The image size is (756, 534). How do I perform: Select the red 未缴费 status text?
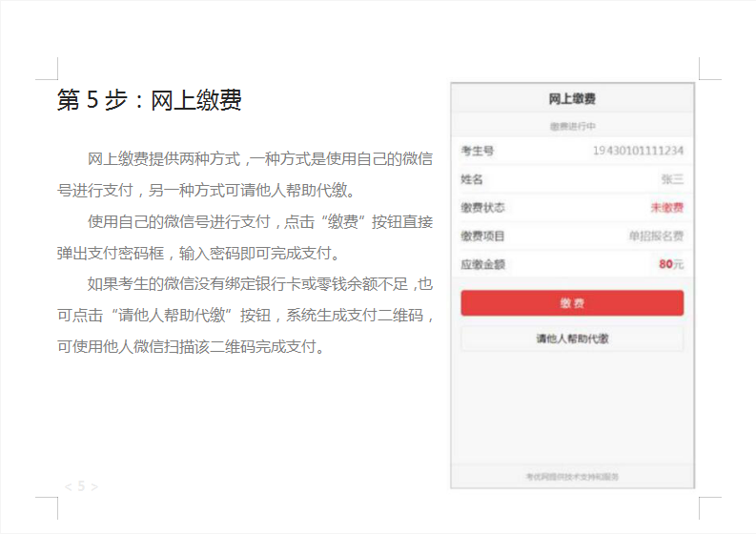coord(666,208)
